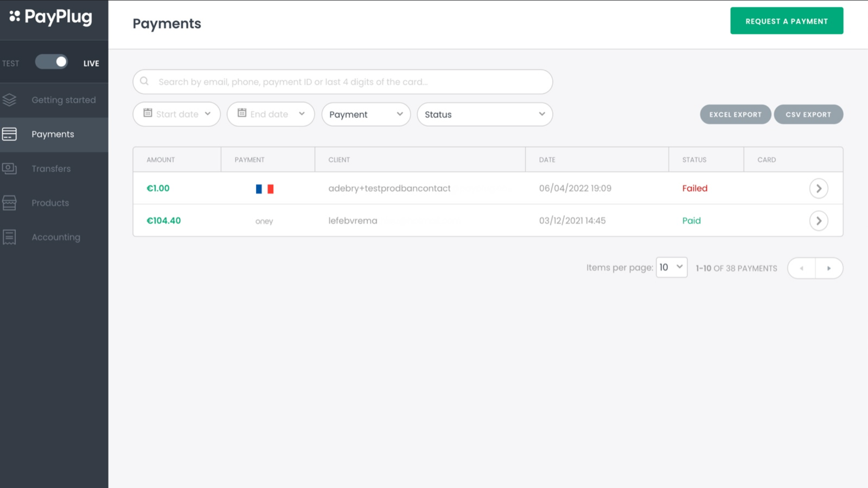Open the End date picker
Screen dimensions: 868x488
[270, 114]
